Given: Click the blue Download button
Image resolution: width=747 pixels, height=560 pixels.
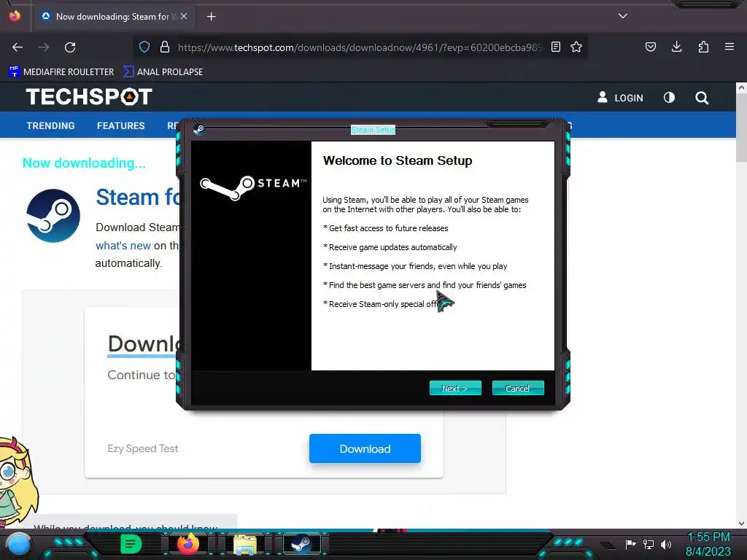Looking at the screenshot, I should click(365, 448).
